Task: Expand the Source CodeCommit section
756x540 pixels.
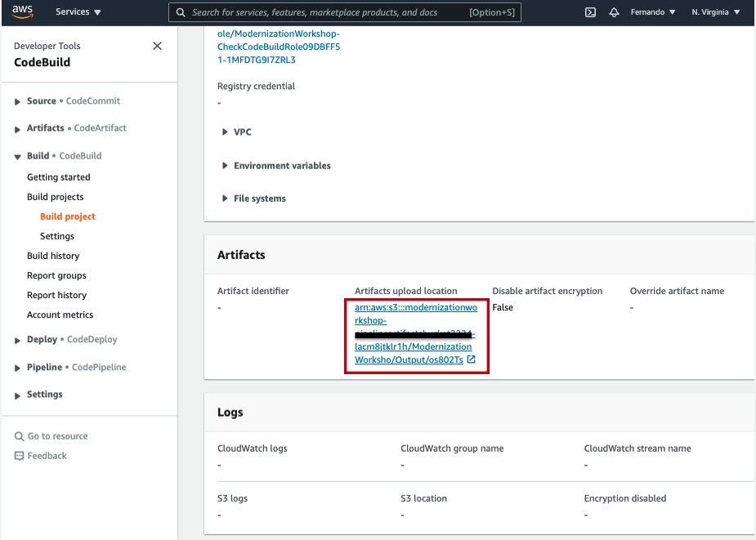Action: (17, 102)
